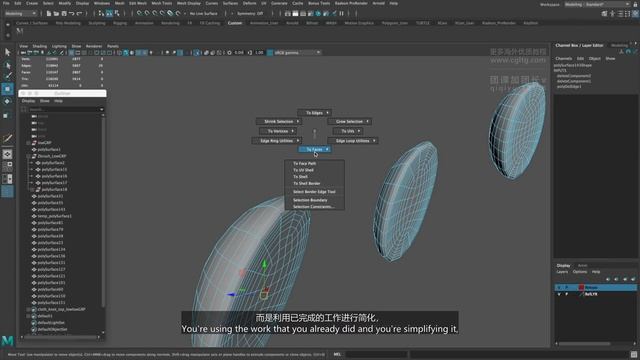Click the Save Scene icon
Viewport: 640px width, 360px height.
[x=64, y=13]
